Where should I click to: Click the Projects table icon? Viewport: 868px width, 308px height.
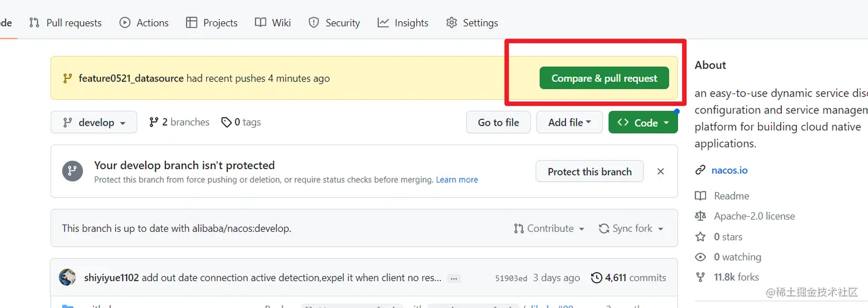192,22
